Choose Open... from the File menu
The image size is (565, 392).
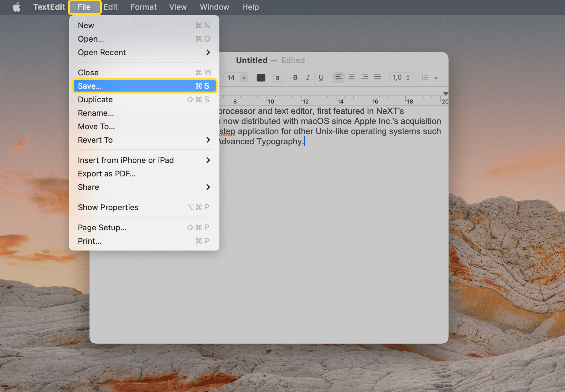click(x=144, y=39)
